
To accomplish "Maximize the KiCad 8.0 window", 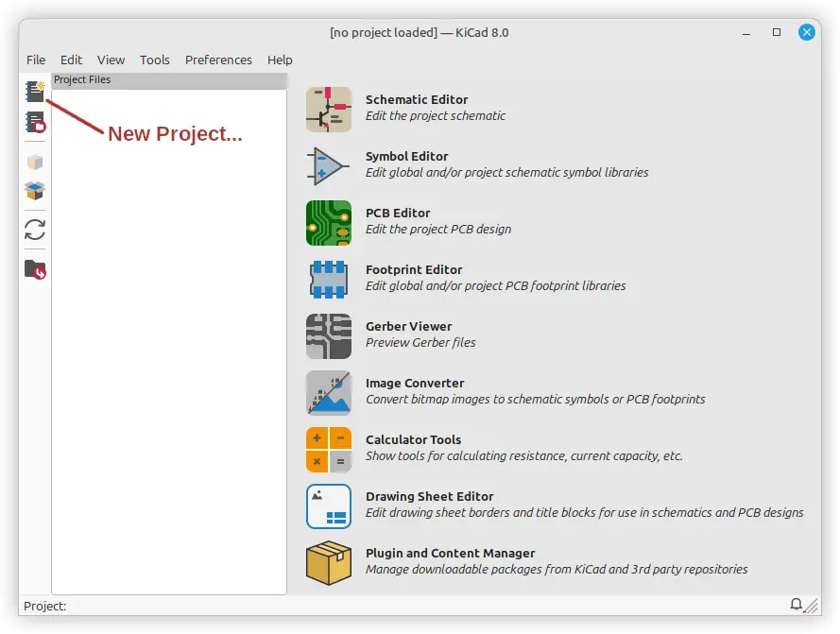I will [777, 33].
